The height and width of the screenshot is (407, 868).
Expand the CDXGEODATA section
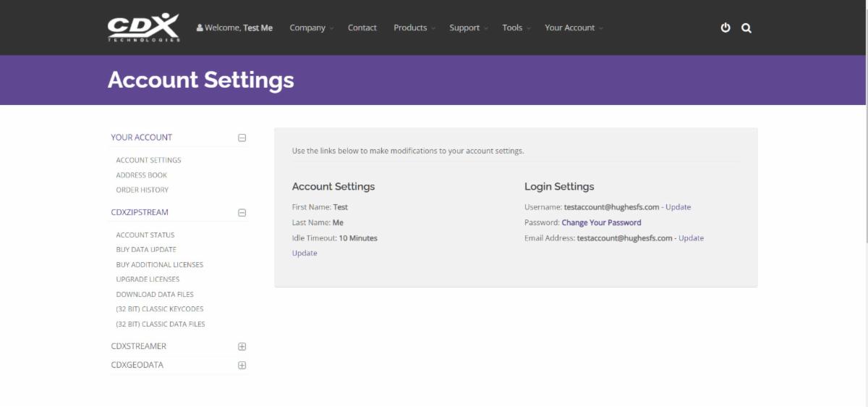tap(242, 365)
